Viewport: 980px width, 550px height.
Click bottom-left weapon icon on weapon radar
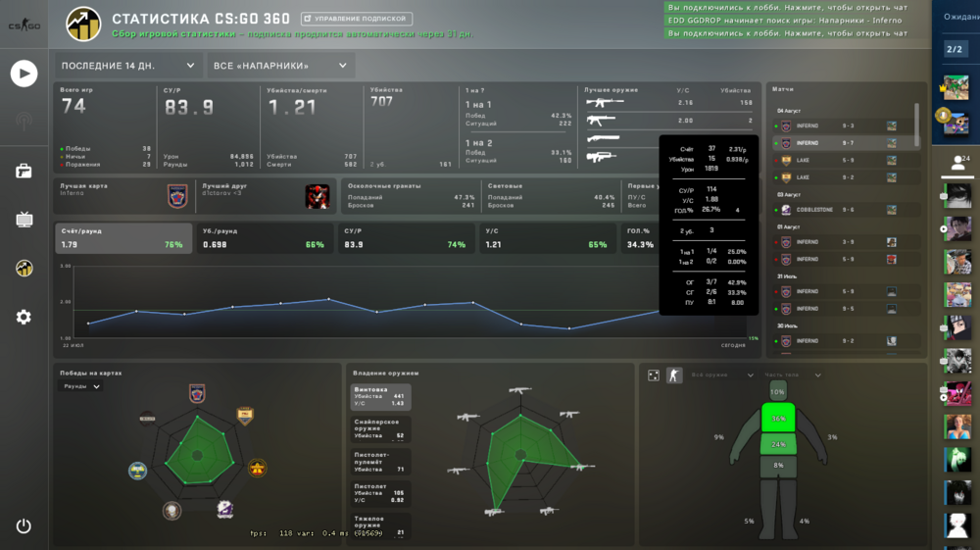(x=494, y=512)
